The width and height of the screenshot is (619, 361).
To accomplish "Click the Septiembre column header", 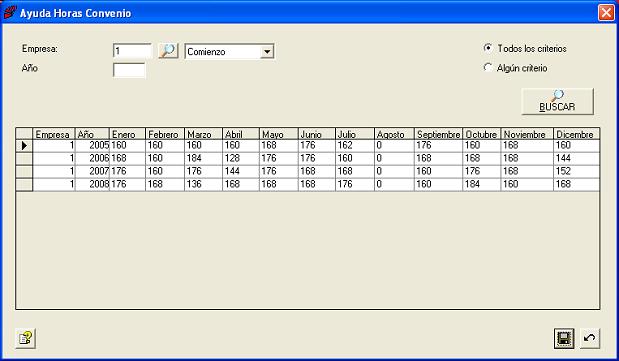I will point(438,134).
